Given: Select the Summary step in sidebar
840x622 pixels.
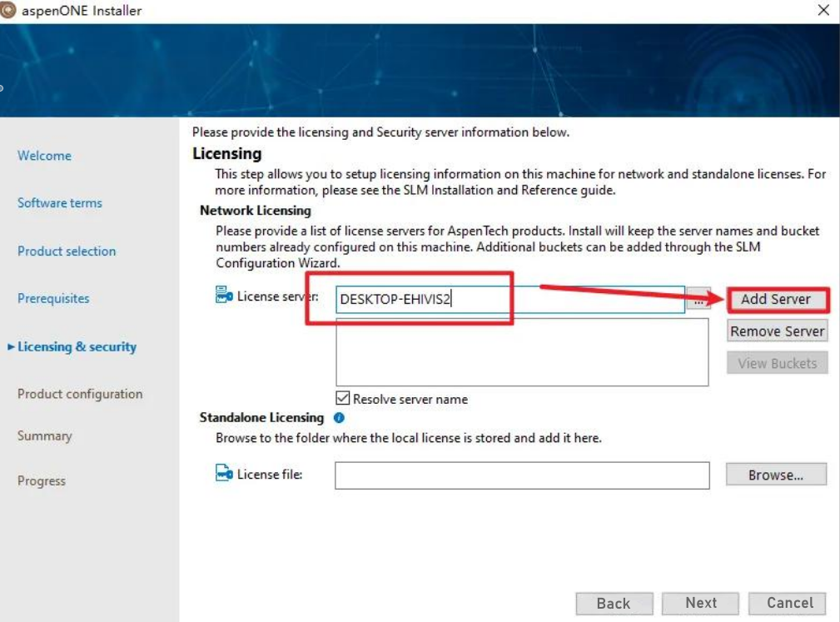Looking at the screenshot, I should click(44, 435).
